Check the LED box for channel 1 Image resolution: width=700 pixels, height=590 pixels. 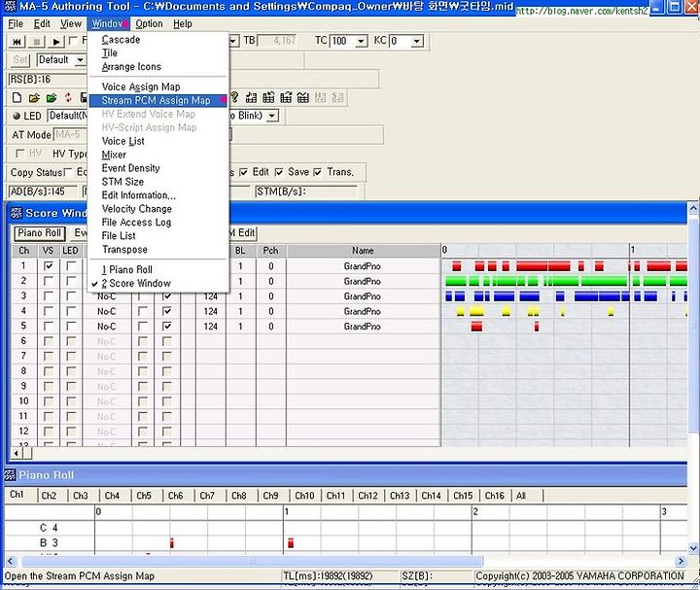pos(71,266)
